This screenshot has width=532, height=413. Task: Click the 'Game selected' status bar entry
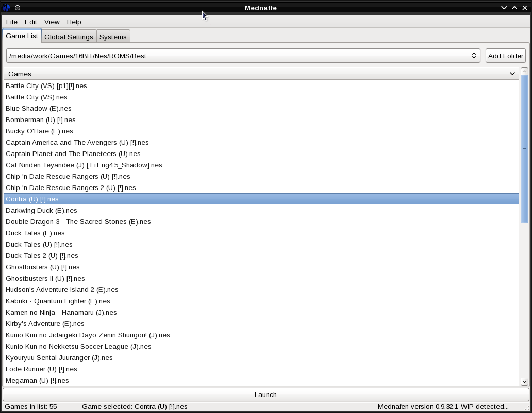[135, 406]
